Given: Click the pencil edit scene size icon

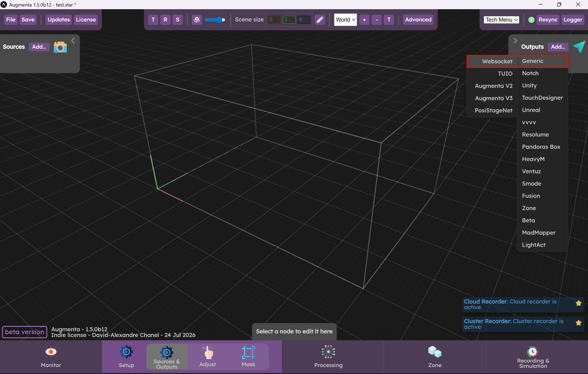Looking at the screenshot, I should (320, 20).
